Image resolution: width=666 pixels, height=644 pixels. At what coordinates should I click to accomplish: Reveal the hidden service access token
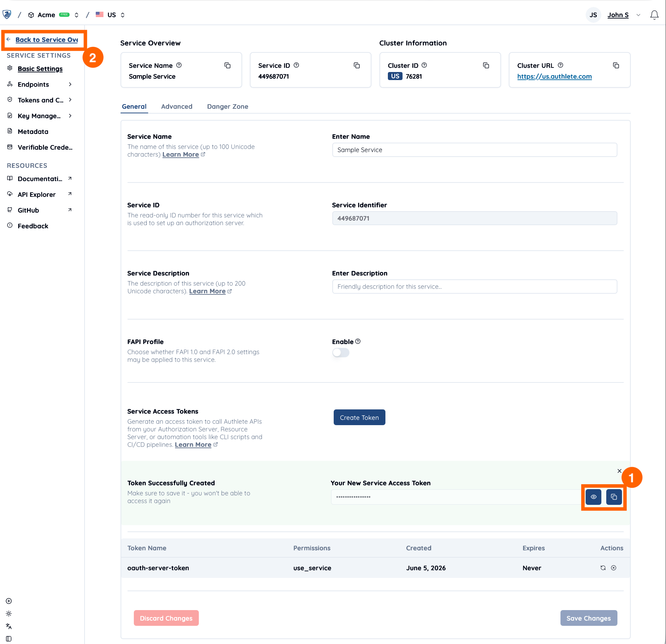pos(593,497)
